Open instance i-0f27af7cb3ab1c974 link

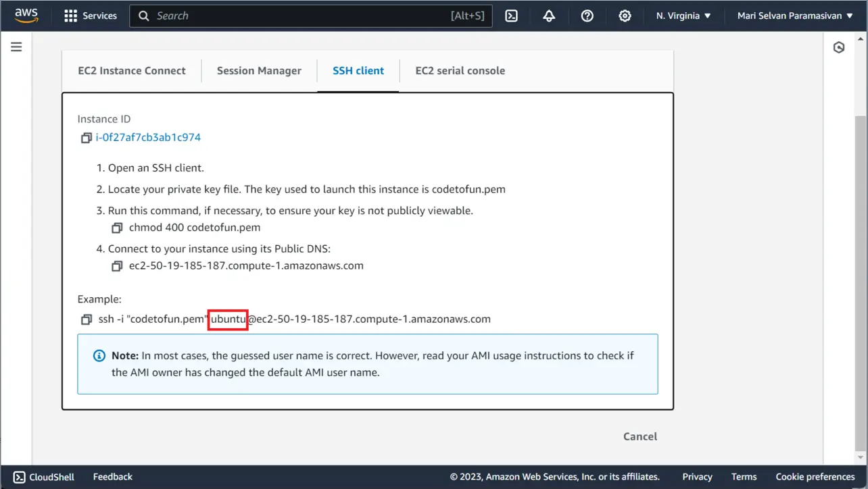click(148, 137)
